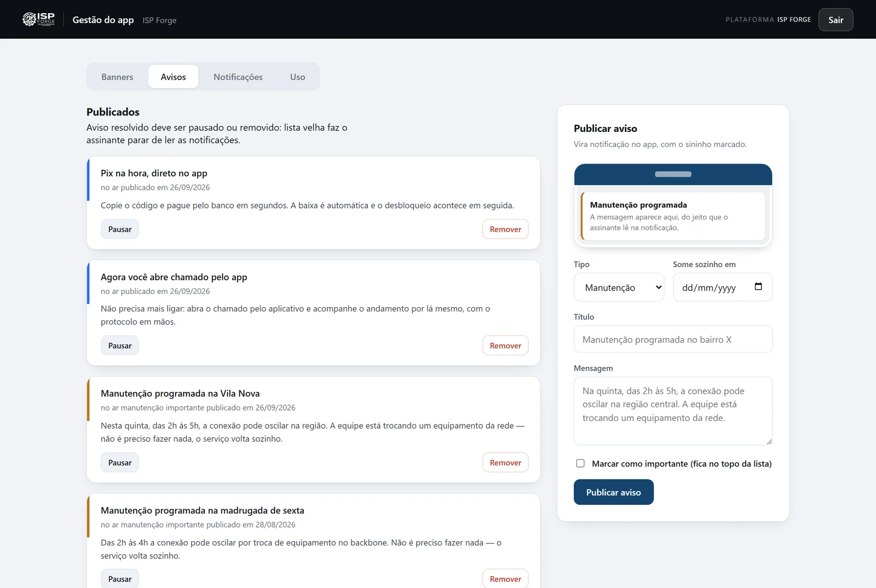Click into the Mensagem text area
The height and width of the screenshot is (588, 876).
click(673, 411)
